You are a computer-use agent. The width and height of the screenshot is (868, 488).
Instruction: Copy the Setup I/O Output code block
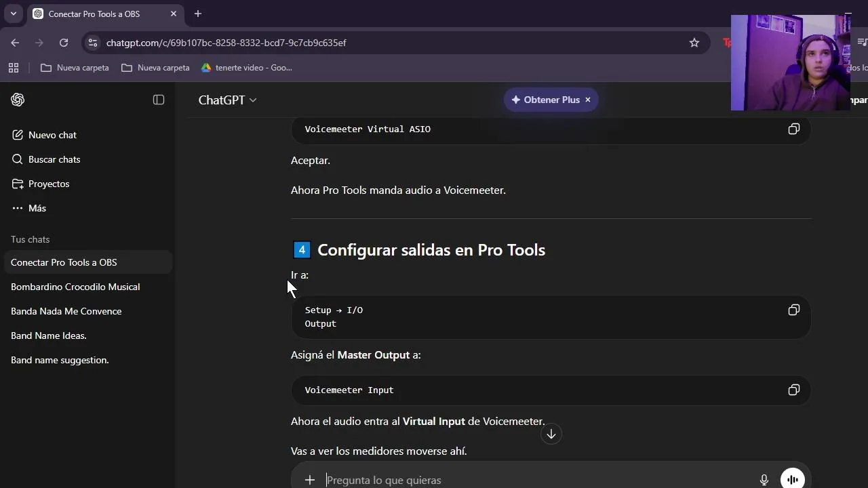click(x=793, y=310)
